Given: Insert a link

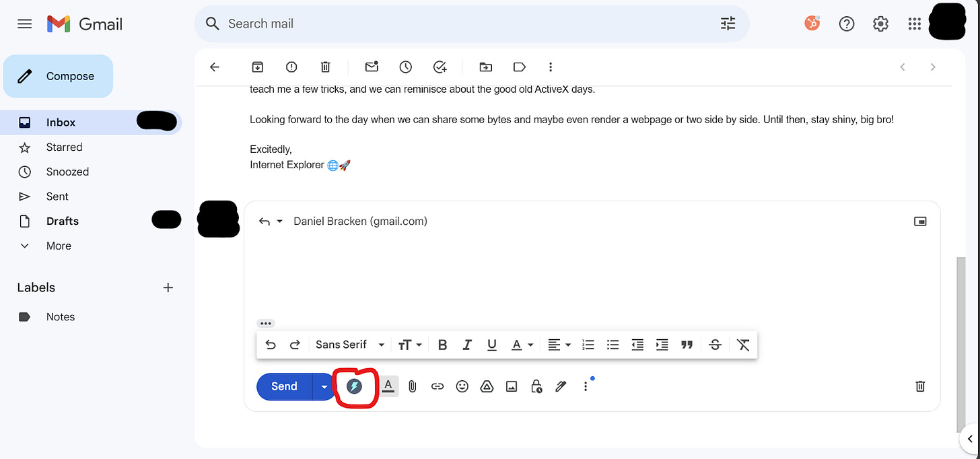Looking at the screenshot, I should point(438,386).
